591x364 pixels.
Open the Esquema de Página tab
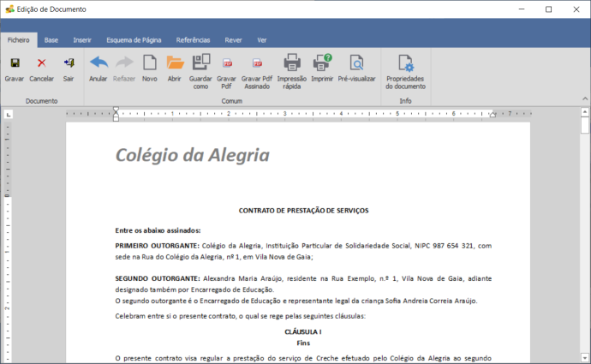point(134,40)
